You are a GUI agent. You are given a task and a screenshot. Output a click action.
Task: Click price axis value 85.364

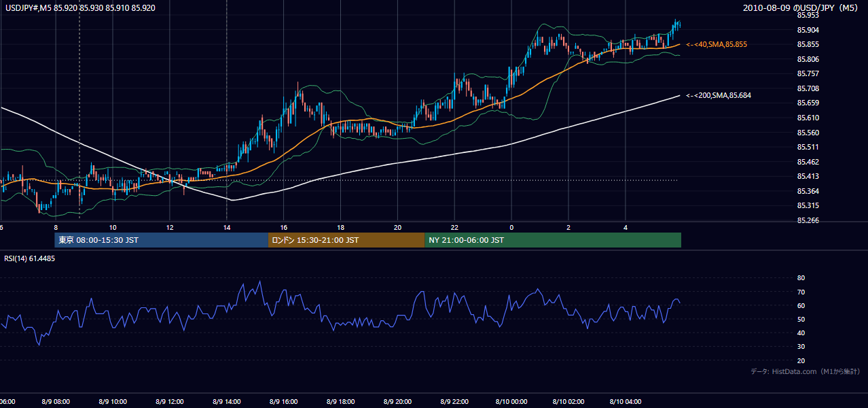coord(808,191)
